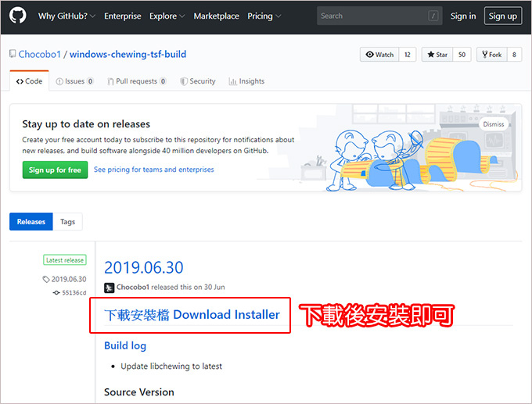532x404 pixels.
Task: Click the GitHub Octocat logo
Action: (x=18, y=16)
